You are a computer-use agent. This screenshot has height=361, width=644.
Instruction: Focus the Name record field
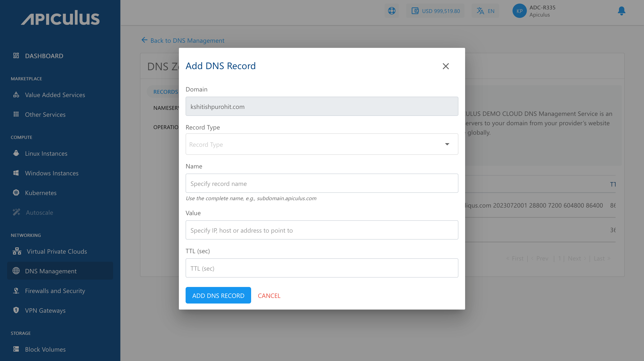[x=322, y=183]
